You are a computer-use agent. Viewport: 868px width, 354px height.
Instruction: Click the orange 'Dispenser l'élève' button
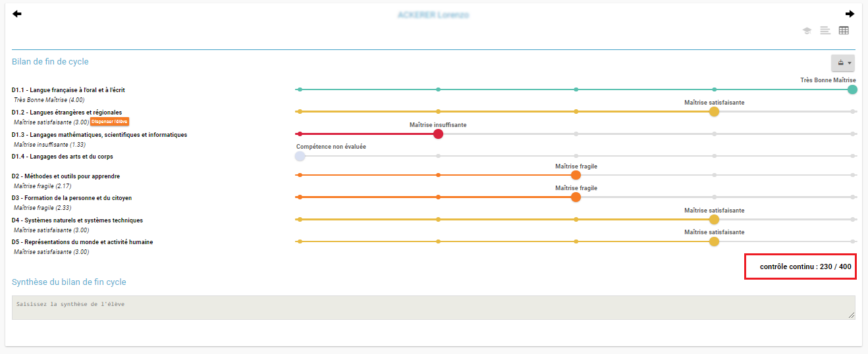[110, 121]
